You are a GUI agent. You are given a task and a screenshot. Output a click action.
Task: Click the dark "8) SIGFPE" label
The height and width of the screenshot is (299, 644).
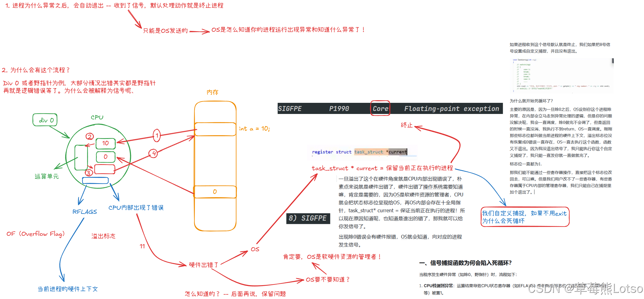[308, 218]
